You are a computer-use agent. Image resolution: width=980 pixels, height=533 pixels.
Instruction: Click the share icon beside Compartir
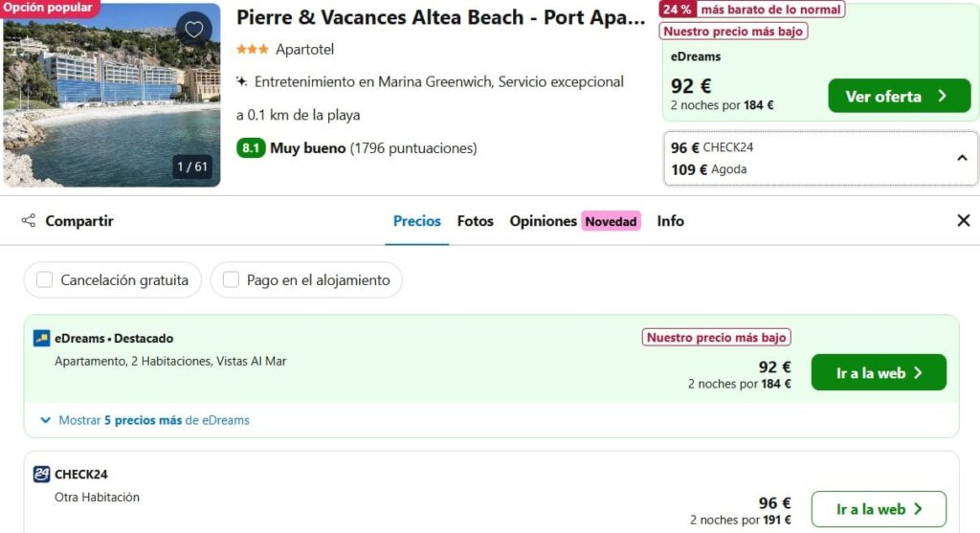pyautogui.click(x=28, y=220)
